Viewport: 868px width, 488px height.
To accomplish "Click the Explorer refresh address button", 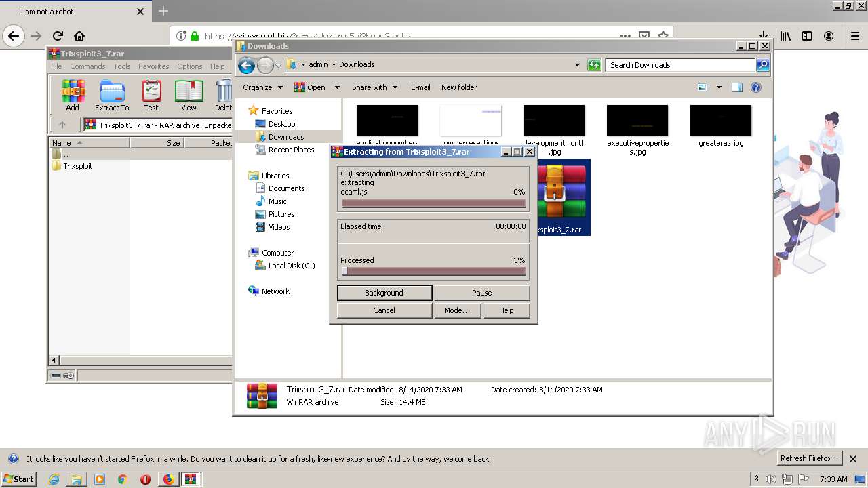I will click(x=594, y=65).
